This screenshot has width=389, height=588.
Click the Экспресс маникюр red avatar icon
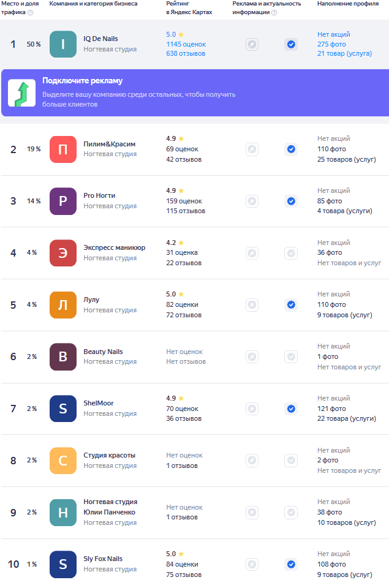point(63,253)
